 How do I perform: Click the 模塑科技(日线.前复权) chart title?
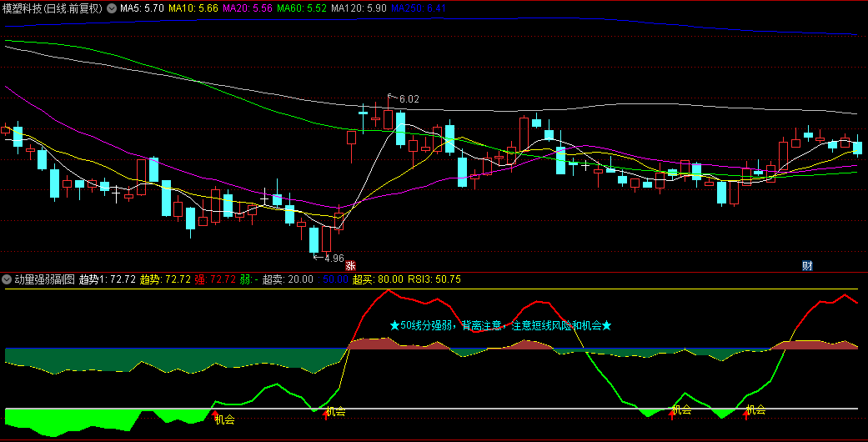53,8
